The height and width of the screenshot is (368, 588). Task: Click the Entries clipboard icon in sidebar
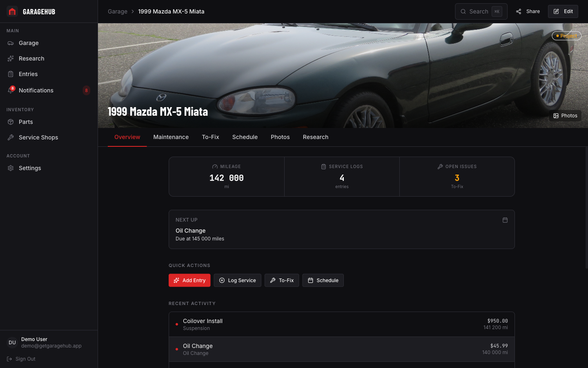pyautogui.click(x=11, y=74)
